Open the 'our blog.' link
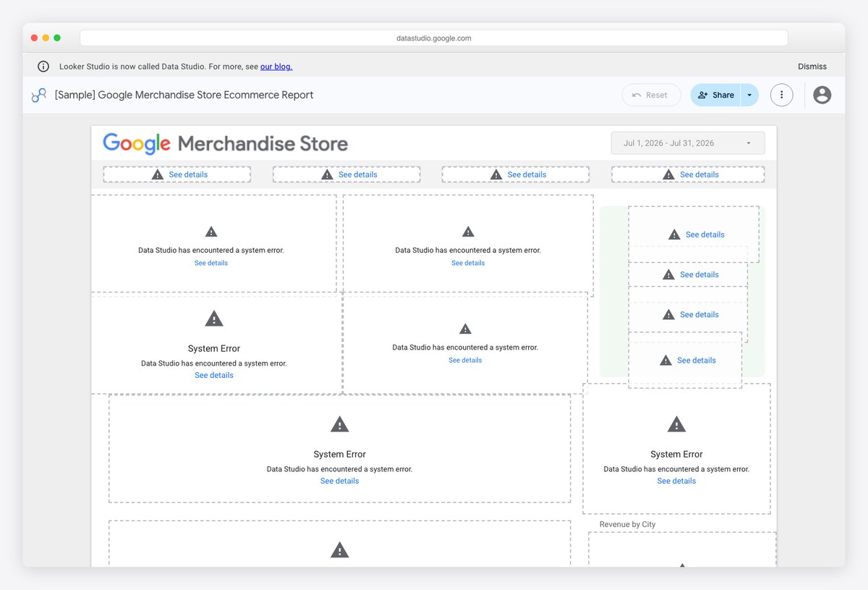 pyautogui.click(x=276, y=67)
